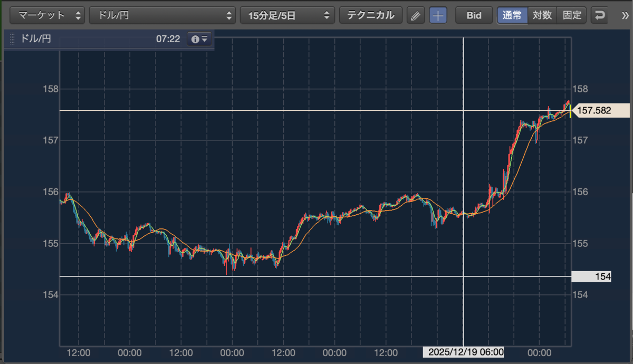Image resolution: width=633 pixels, height=364 pixels.
Task: Grab the dotted grip handle beside ドル/円
Action: (x=13, y=39)
